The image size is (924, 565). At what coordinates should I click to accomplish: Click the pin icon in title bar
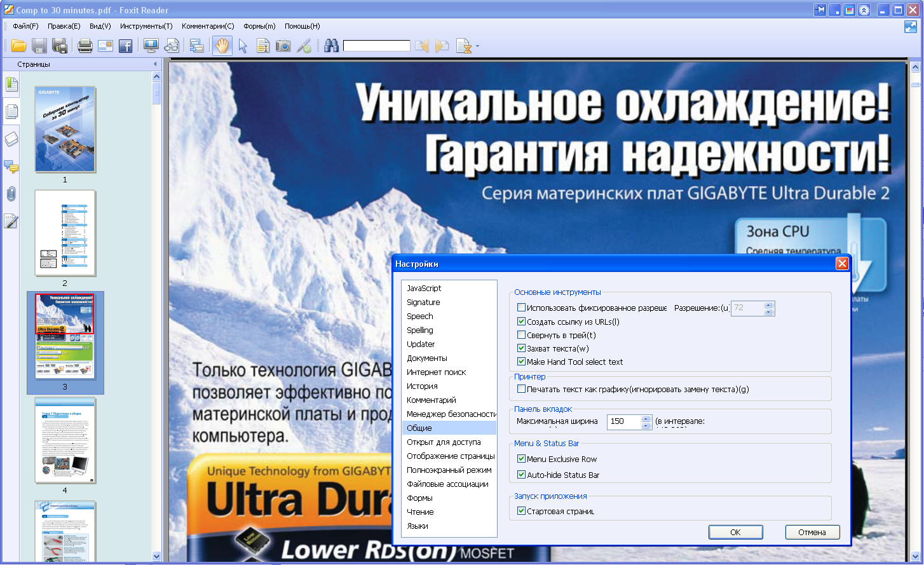pos(820,10)
